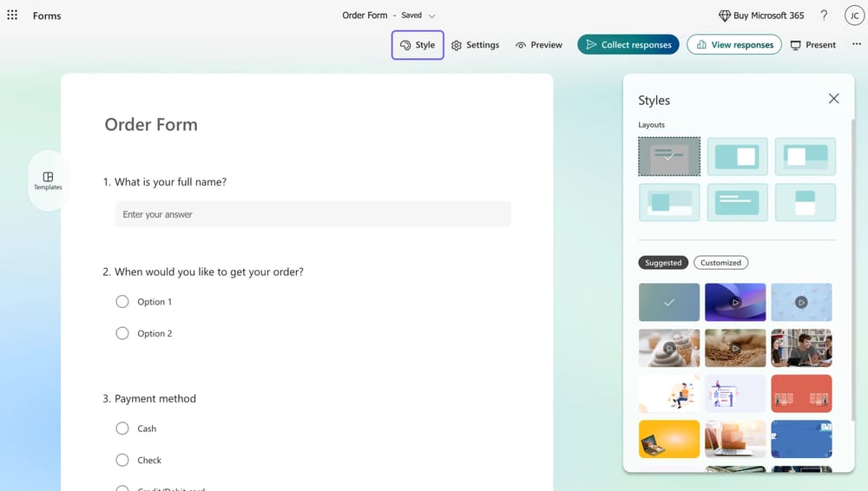Select the Suggested tab
This screenshot has width=868, height=491.
[663, 263]
